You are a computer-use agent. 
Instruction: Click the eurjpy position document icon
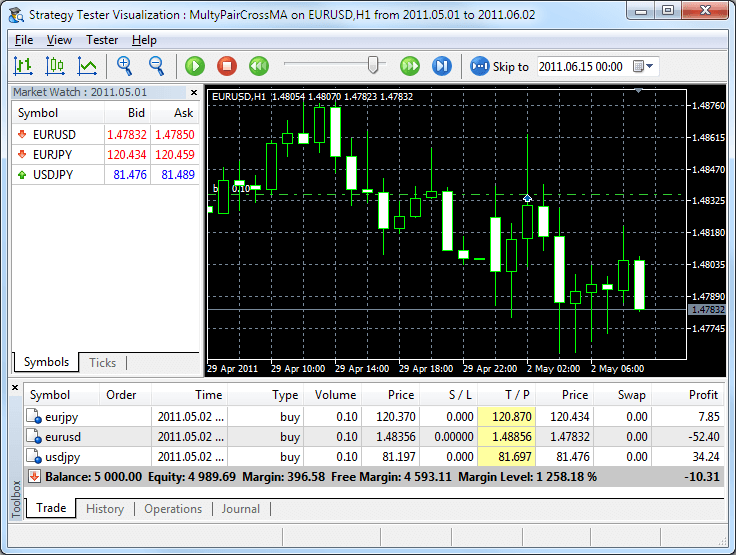point(34,417)
